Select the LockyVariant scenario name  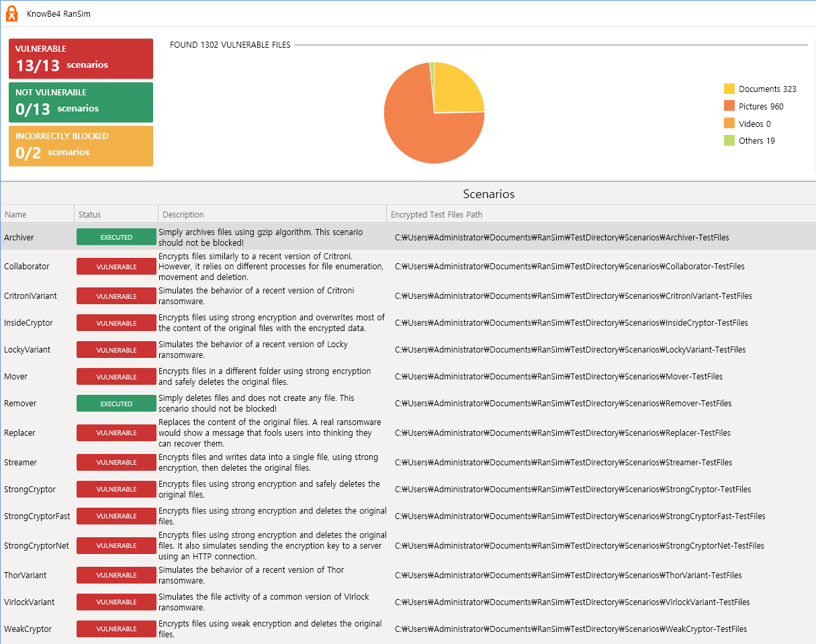click(x=28, y=350)
